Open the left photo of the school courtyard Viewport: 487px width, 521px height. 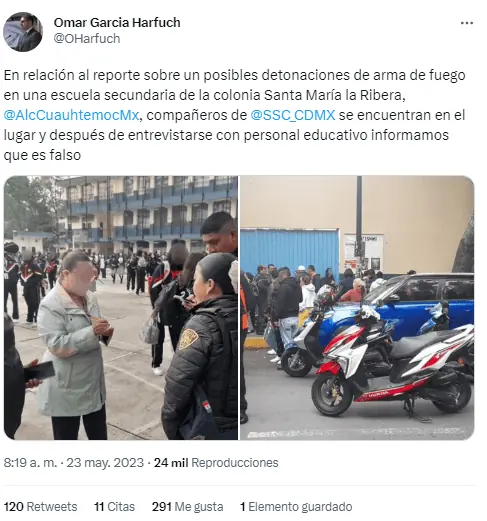[121, 308]
